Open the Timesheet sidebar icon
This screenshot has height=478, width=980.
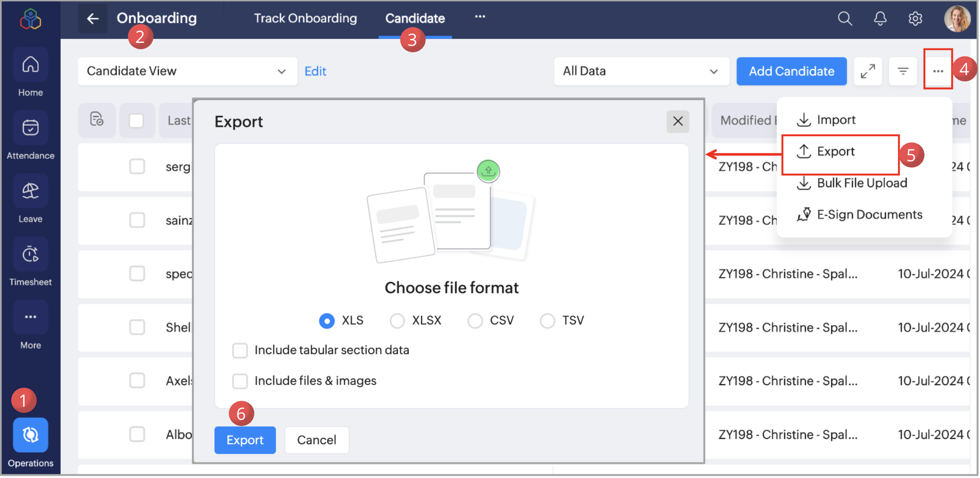click(x=31, y=254)
